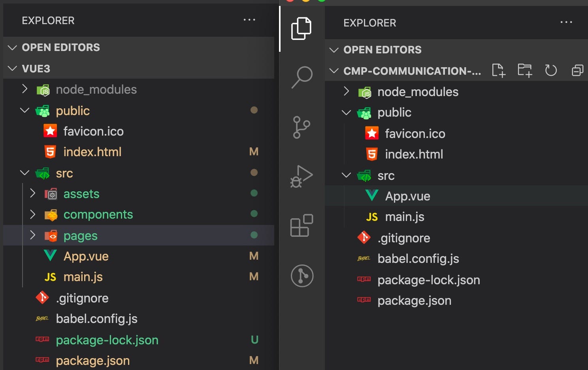
Task: Open the Git Graph icon in activity bar
Action: pyautogui.click(x=302, y=276)
